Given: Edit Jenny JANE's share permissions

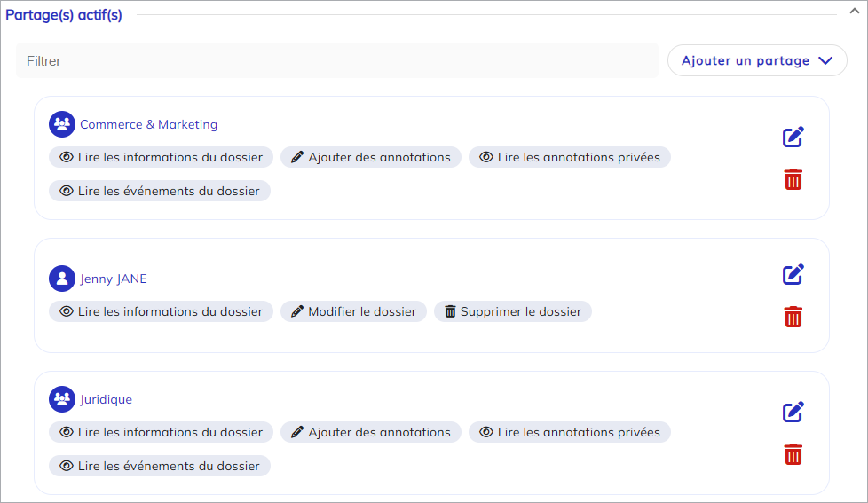Looking at the screenshot, I should [x=793, y=274].
